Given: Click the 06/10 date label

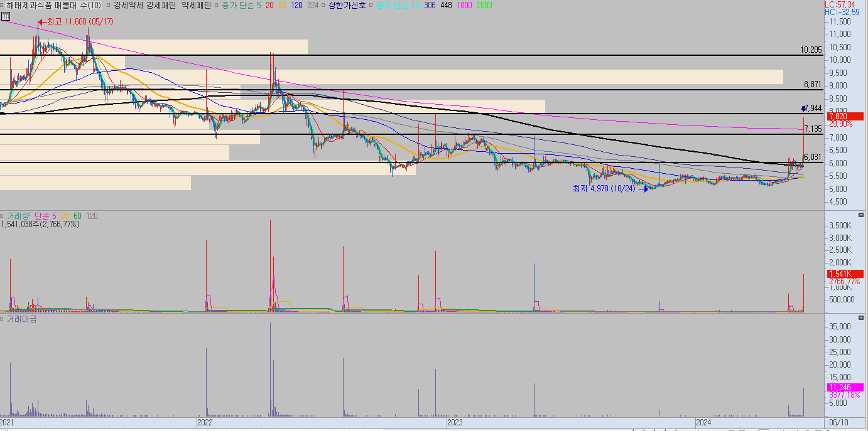Looking at the screenshot, I should click(x=838, y=422).
